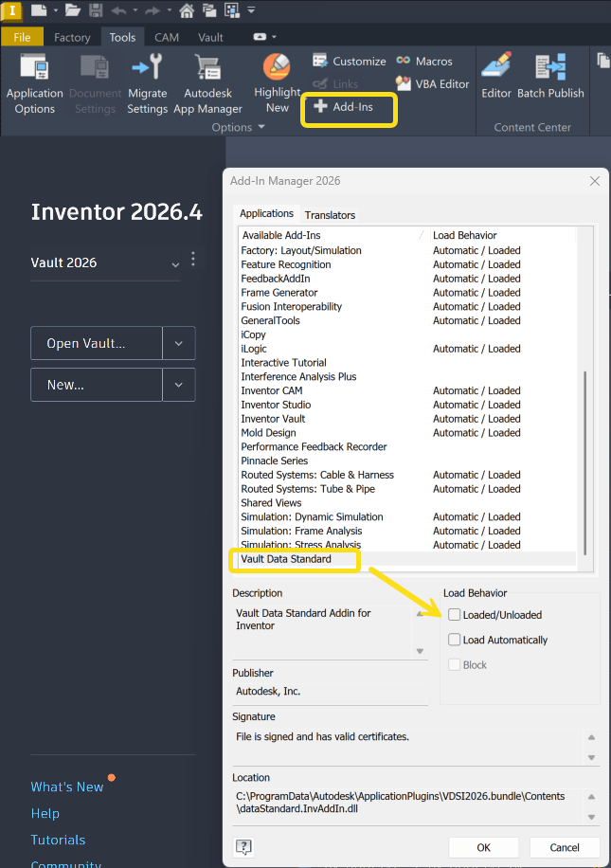Click the OK button
The width and height of the screenshot is (611, 868).
point(483,847)
